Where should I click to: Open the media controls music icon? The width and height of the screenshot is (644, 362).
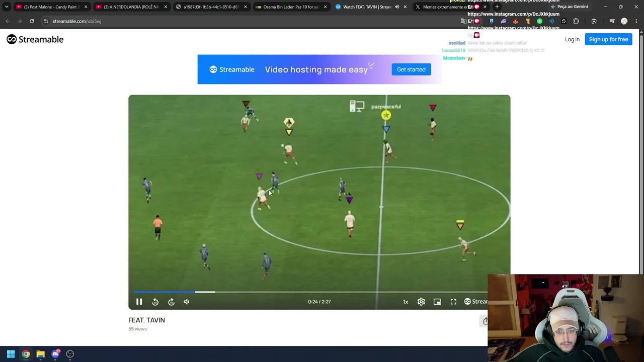point(612,21)
